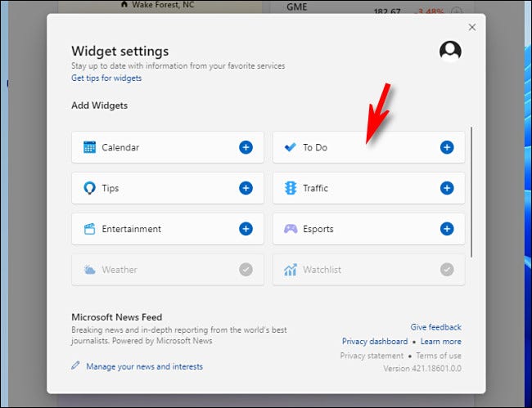Image resolution: width=532 pixels, height=408 pixels.
Task: Open Get tips for widgets link
Action: pyautogui.click(x=106, y=78)
